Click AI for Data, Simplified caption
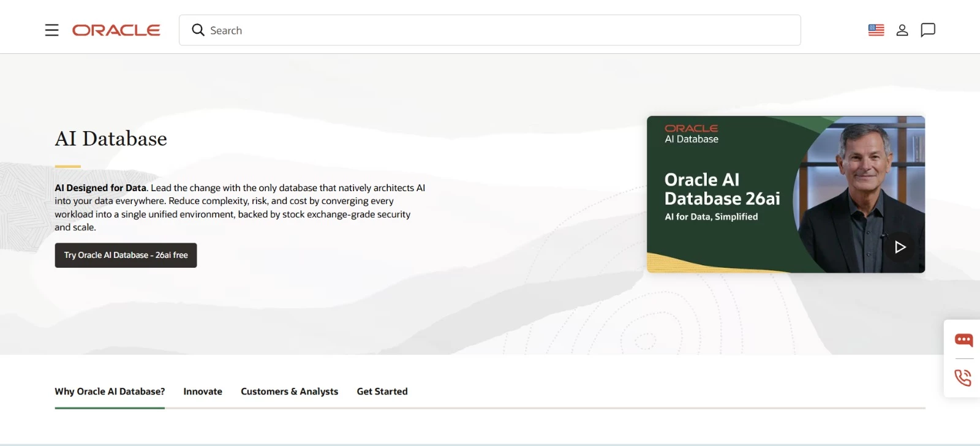This screenshot has height=446, width=980. pos(711,217)
